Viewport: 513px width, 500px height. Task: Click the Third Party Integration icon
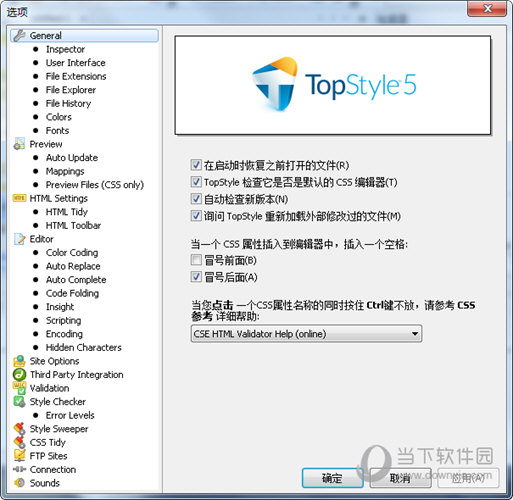pyautogui.click(x=19, y=374)
